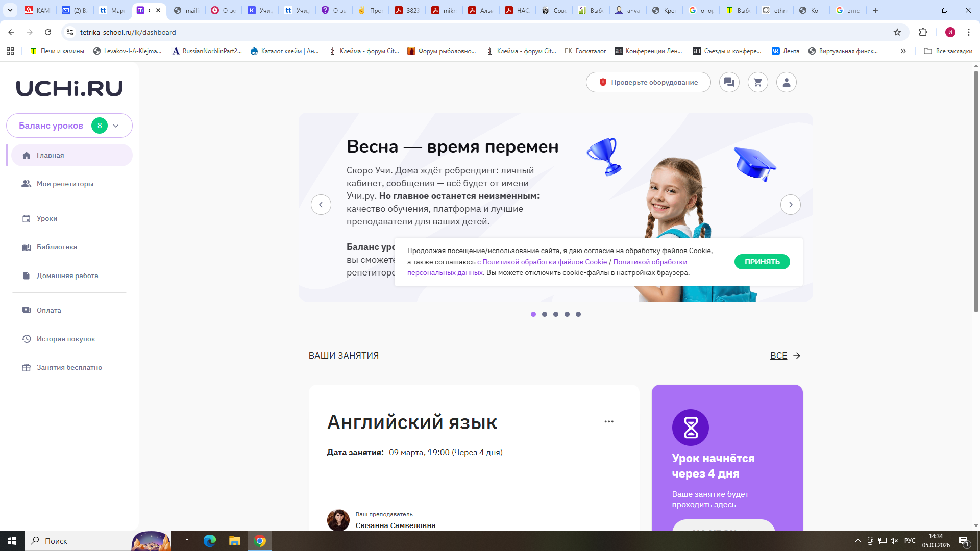Viewport: 980px width, 551px height.
Task: Open Мои репетиторы in the sidebar
Action: pos(65,184)
